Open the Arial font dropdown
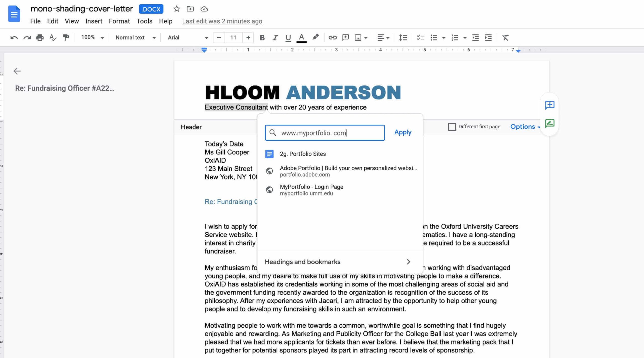Image resolution: width=644 pixels, height=358 pixels. tap(188, 38)
